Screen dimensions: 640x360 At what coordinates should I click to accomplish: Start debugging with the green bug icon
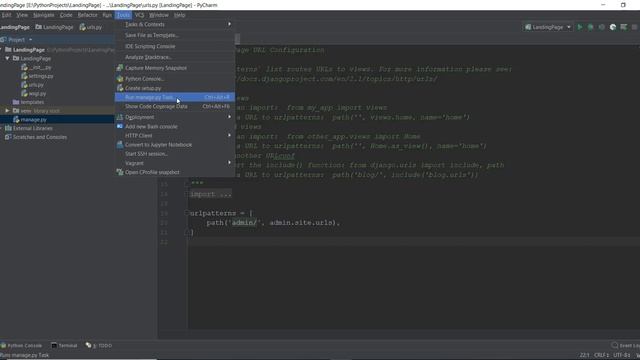pyautogui.click(x=591, y=27)
